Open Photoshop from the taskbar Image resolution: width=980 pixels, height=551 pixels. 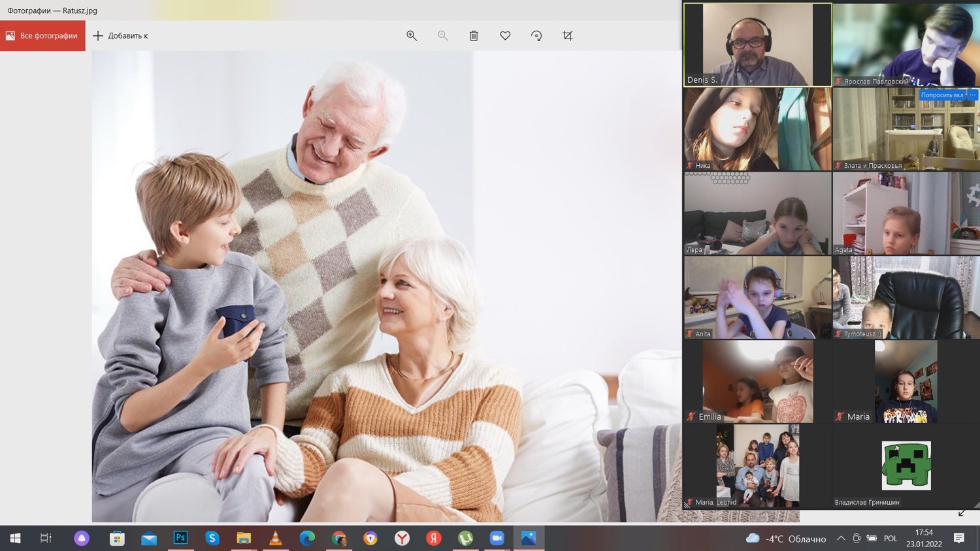pyautogui.click(x=180, y=538)
